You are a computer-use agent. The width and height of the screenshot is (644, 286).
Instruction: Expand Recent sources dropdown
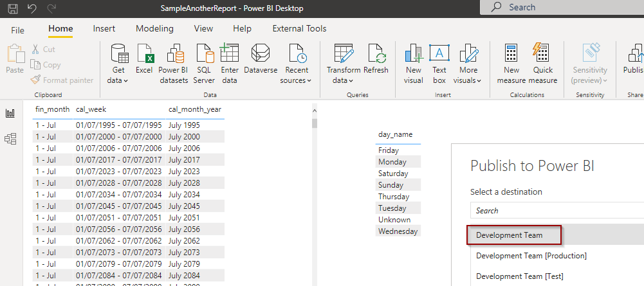pos(296,64)
